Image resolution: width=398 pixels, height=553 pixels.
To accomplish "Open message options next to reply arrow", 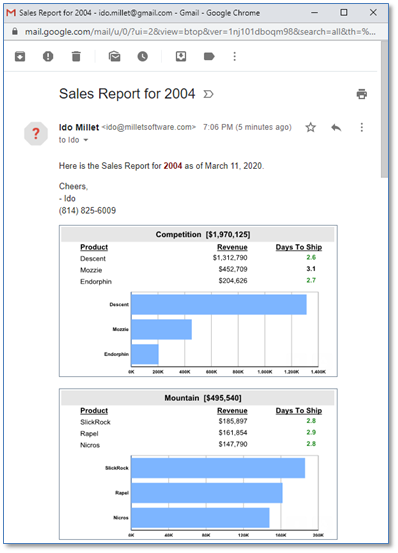I will pos(362,127).
